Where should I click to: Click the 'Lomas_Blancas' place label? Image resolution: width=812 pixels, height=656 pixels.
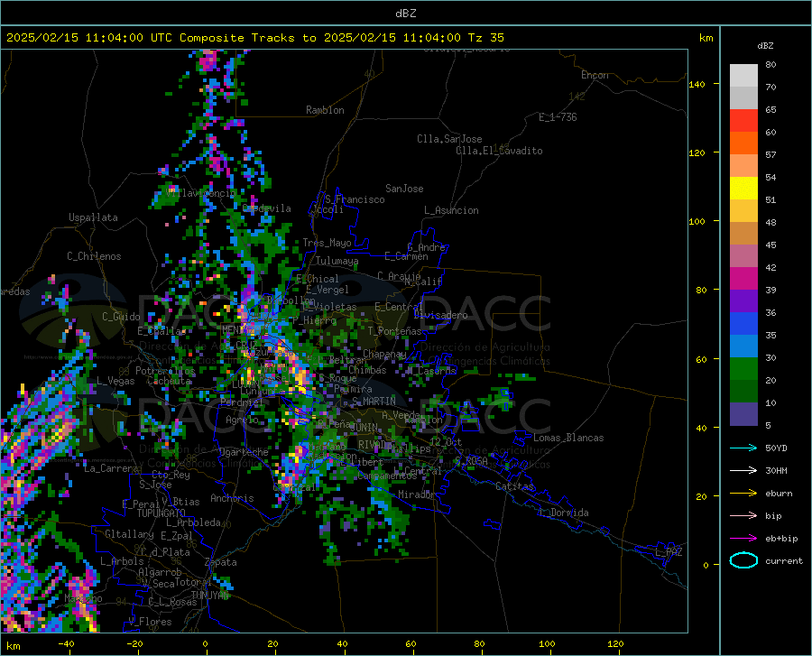(568, 438)
